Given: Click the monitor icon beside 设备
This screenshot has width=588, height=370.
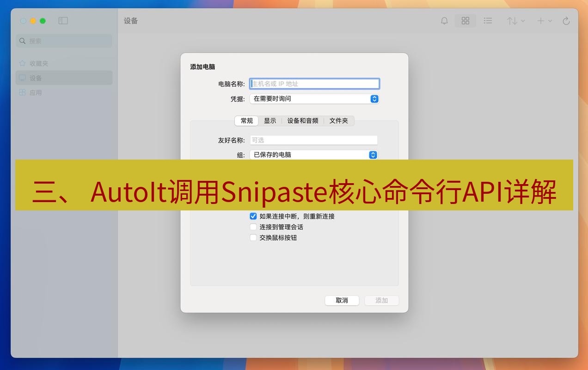Looking at the screenshot, I should click(x=22, y=78).
